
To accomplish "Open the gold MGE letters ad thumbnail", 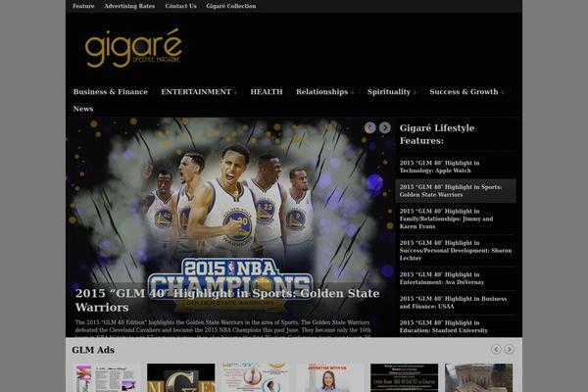I will click(x=180, y=377).
